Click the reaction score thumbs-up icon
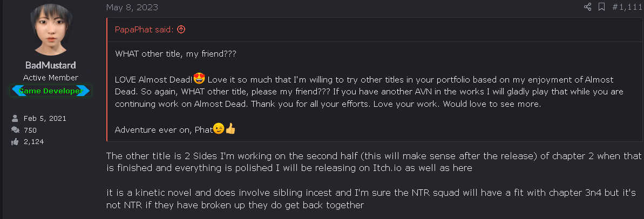 15,141
